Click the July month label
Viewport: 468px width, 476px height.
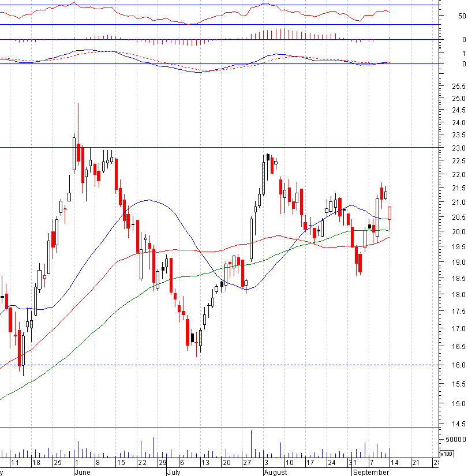point(174,473)
